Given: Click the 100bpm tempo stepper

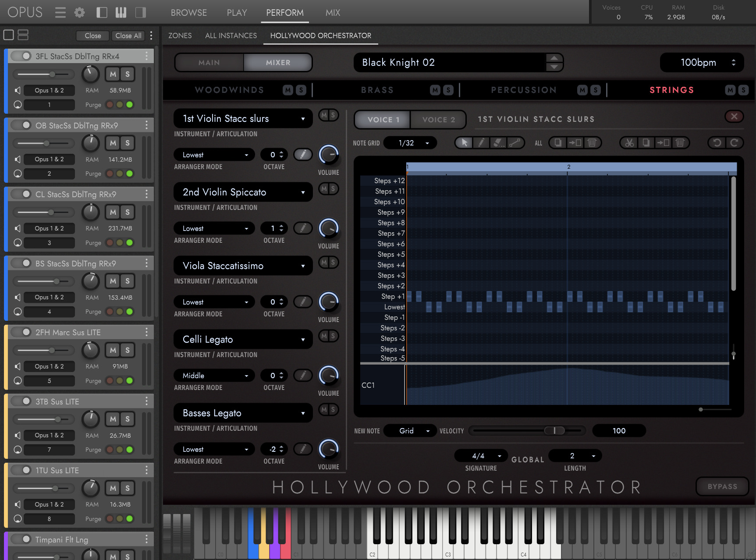Looking at the screenshot, I should pos(734,63).
